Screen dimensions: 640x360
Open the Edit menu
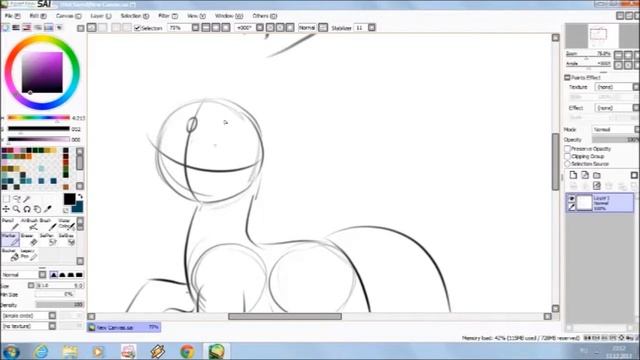[x=38, y=16]
